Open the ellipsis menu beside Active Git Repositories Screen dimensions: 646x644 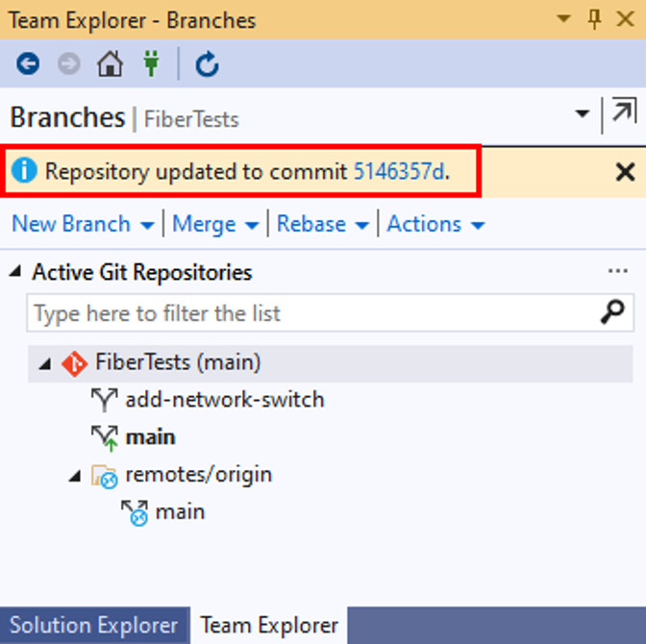click(x=617, y=271)
